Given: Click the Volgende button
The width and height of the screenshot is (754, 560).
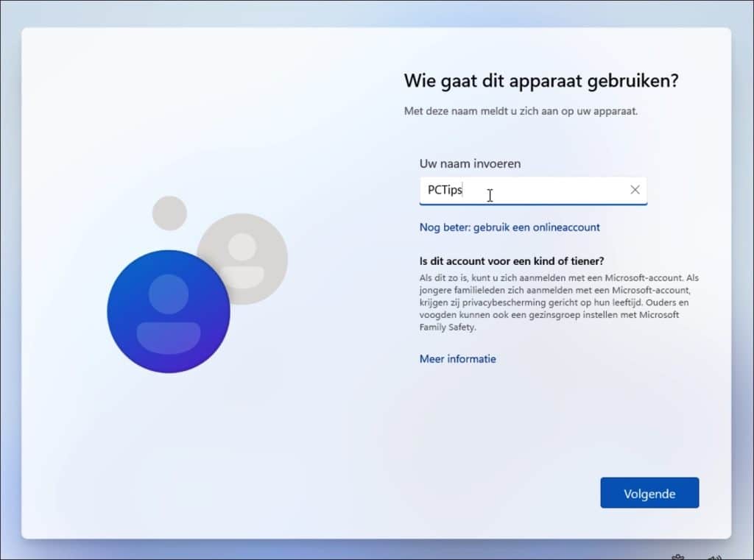Looking at the screenshot, I should (x=649, y=493).
